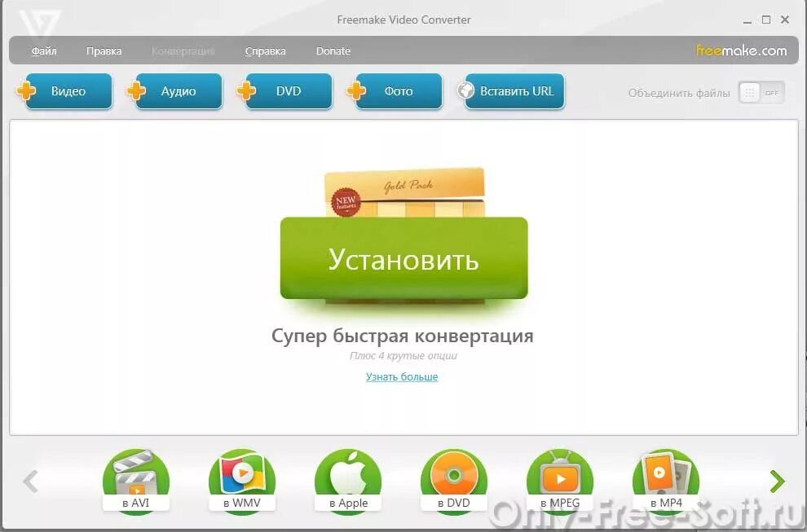The image size is (807, 532).
Task: Minimize the Freemake Video Converter window
Action: click(747, 20)
